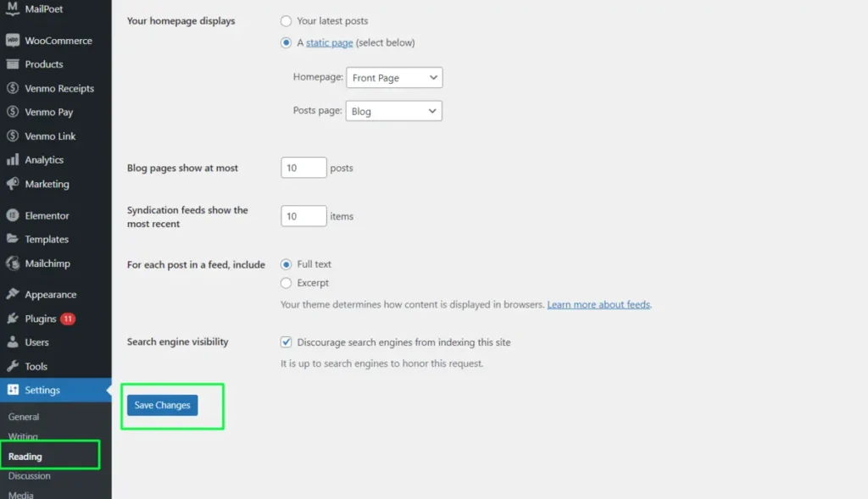
Task: Open the Elementor sidebar item
Action: coord(47,215)
